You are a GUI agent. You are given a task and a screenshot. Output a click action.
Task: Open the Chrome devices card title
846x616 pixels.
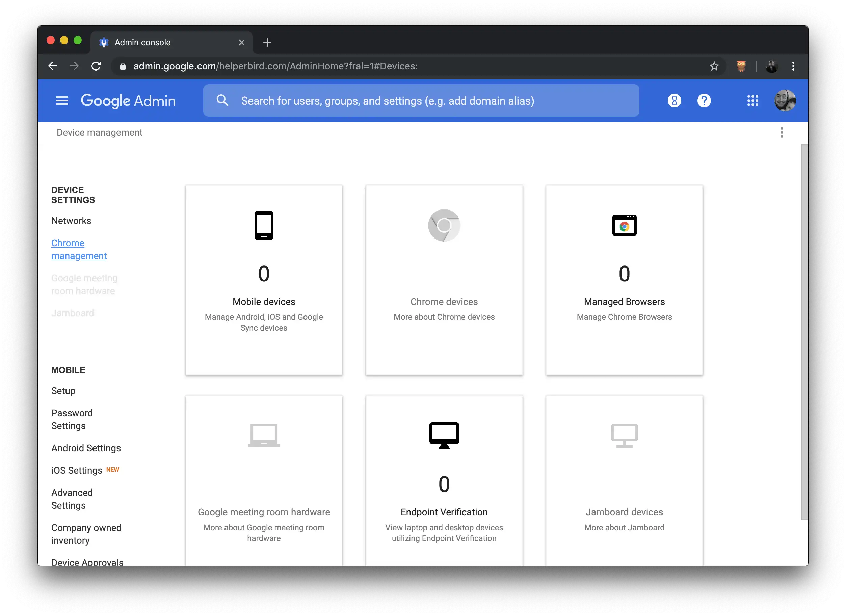(x=444, y=302)
